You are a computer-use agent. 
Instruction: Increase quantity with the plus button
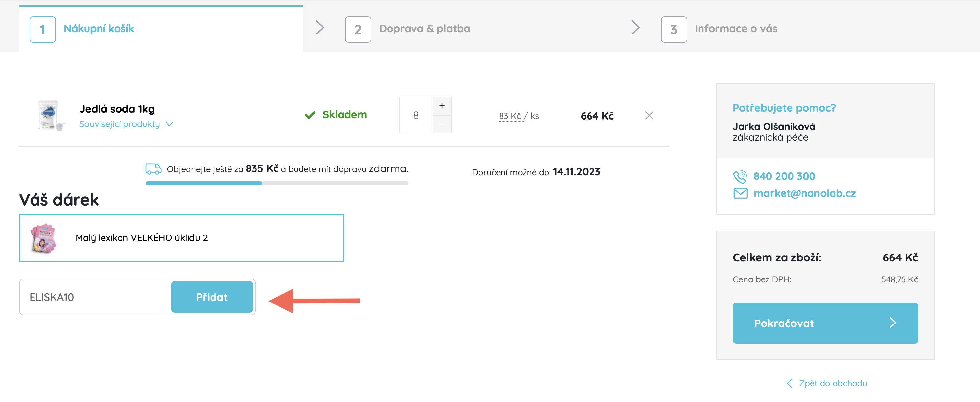(x=442, y=106)
